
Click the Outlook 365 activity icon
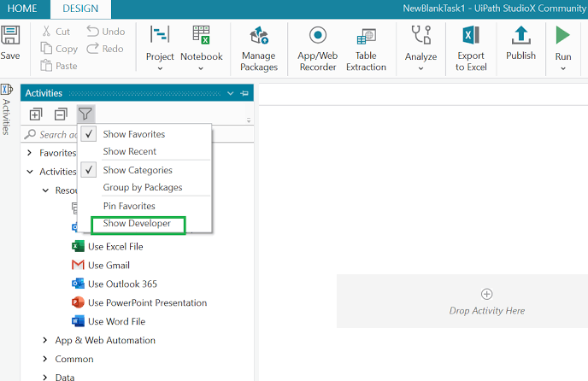[x=78, y=284]
